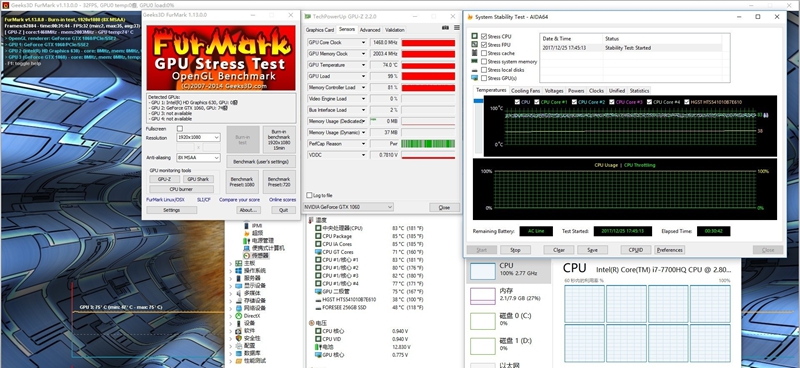Viewport: 800px width, 368px height.
Task: Click the GPU-Z screenshot camera icon
Action: tap(445, 28)
